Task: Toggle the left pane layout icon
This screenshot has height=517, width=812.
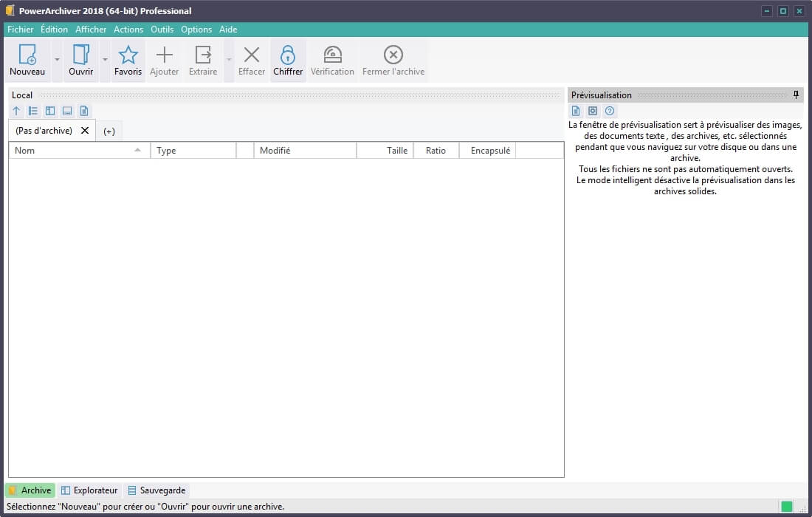Action: (50, 111)
